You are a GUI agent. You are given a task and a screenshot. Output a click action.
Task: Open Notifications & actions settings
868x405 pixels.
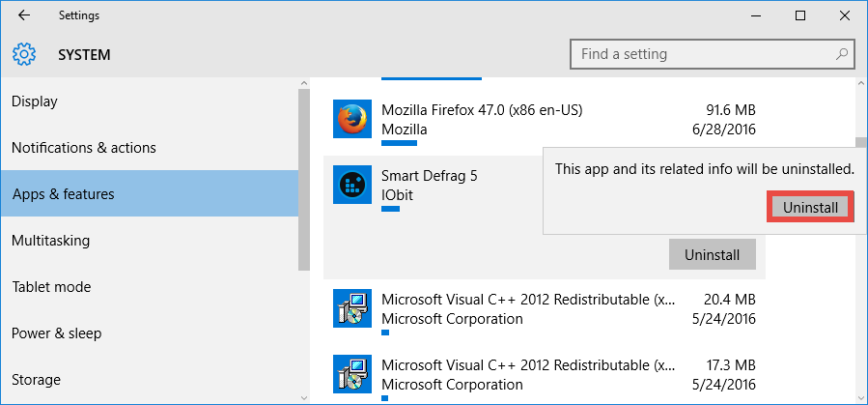[x=150, y=148]
